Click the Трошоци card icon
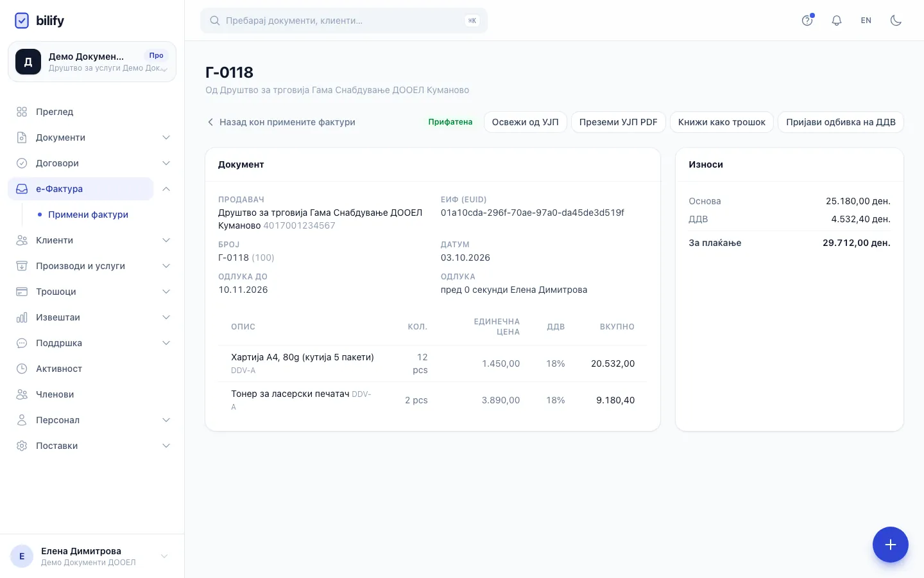The image size is (924, 578). [22, 292]
